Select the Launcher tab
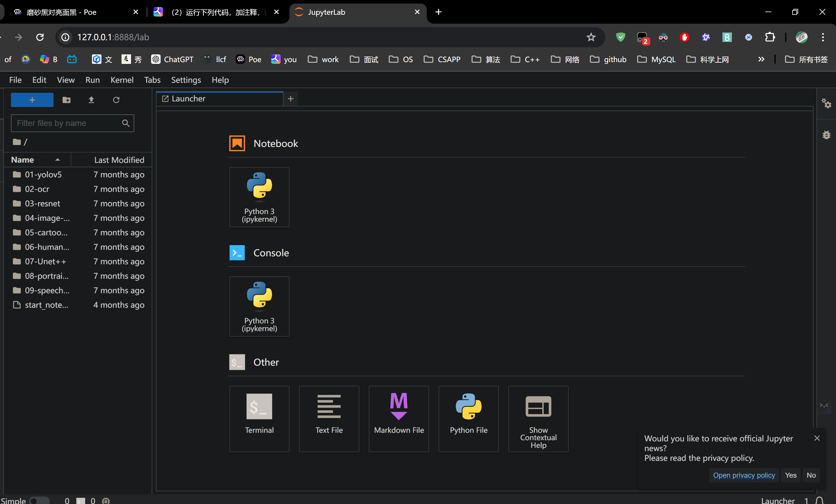Image resolution: width=836 pixels, height=504 pixels. [219, 99]
